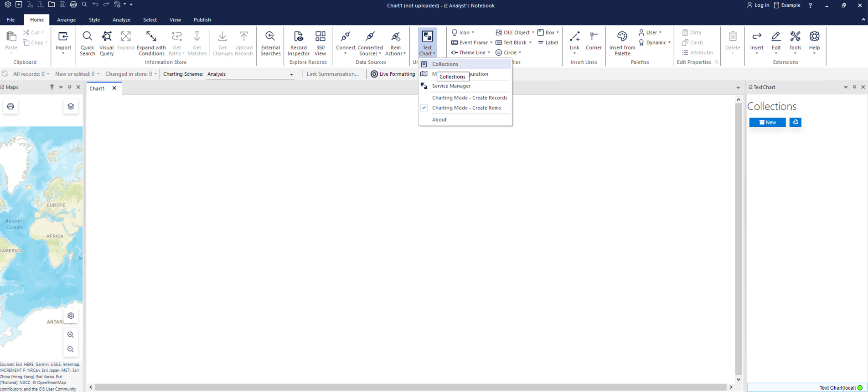Pin the i2 TextChart panel

tap(854, 87)
